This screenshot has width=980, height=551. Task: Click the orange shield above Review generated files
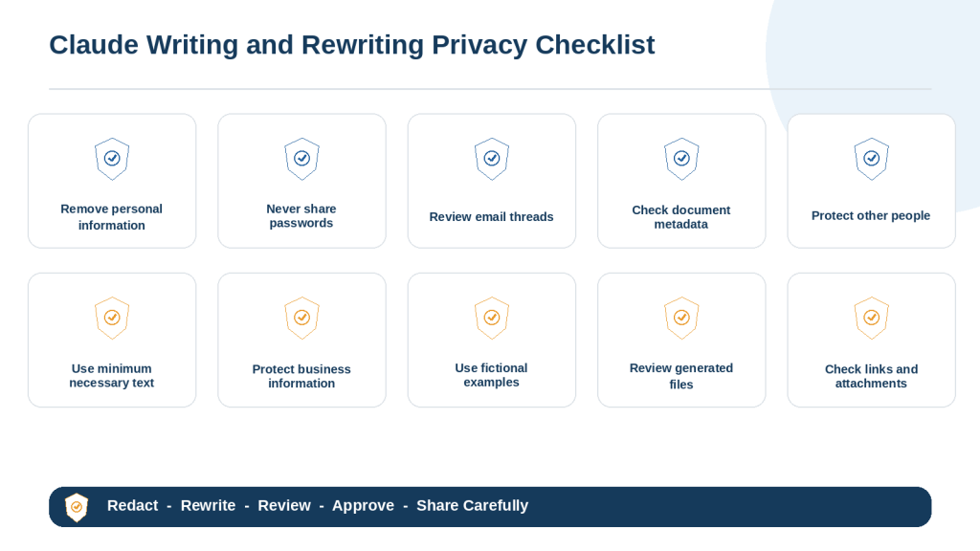point(681,318)
